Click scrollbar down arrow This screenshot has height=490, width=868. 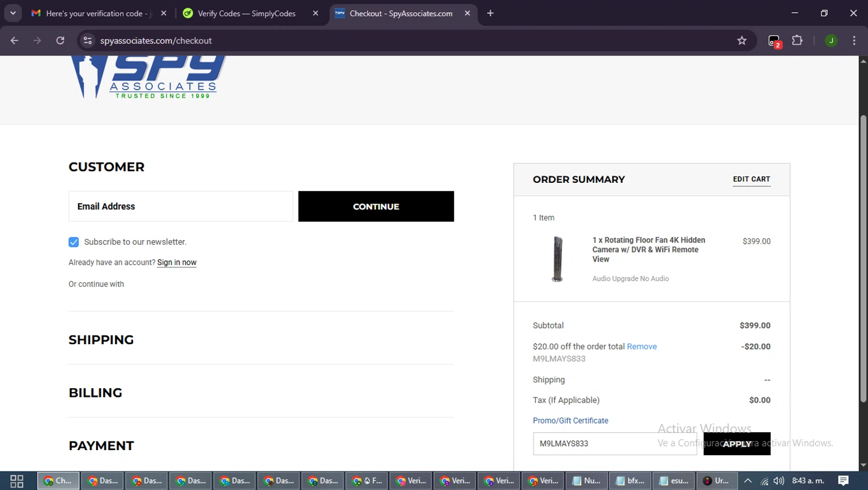(x=863, y=465)
